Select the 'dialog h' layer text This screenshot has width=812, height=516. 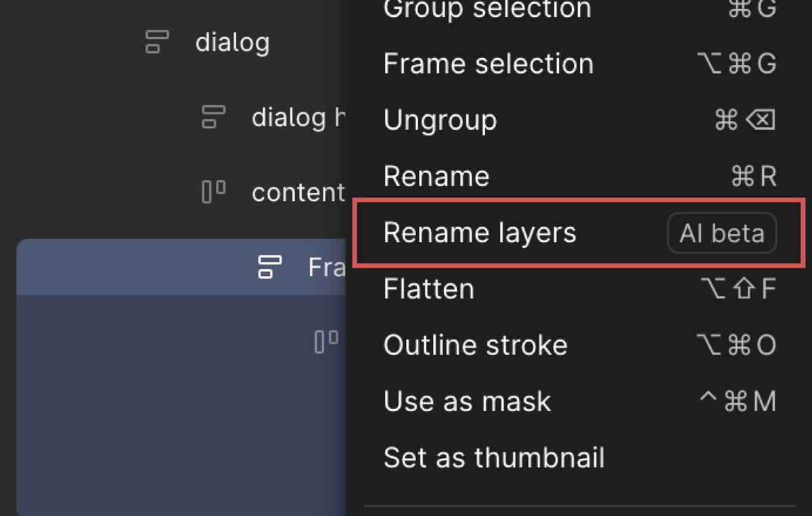pos(298,118)
